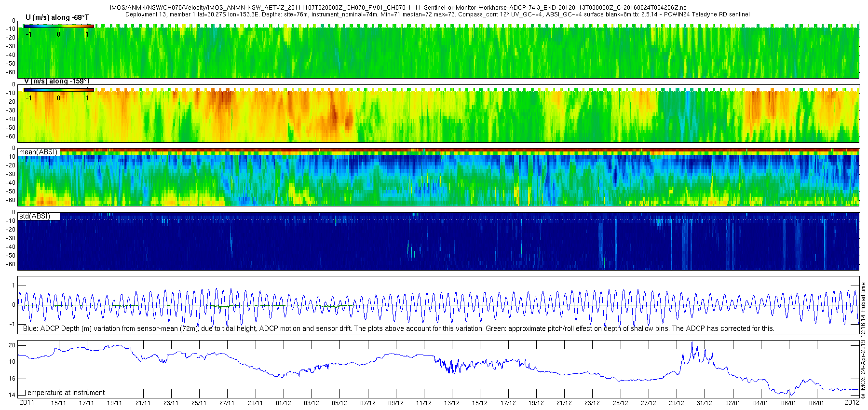The height and width of the screenshot is (410, 868).
Task: Select the 'U (m/s) along -69°T' panel title
Action: pyautogui.click(x=57, y=17)
